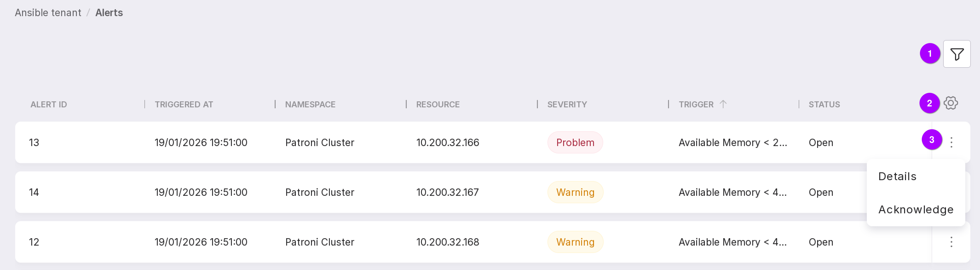Go to Ansible tenant breadcrumb

coord(48,13)
